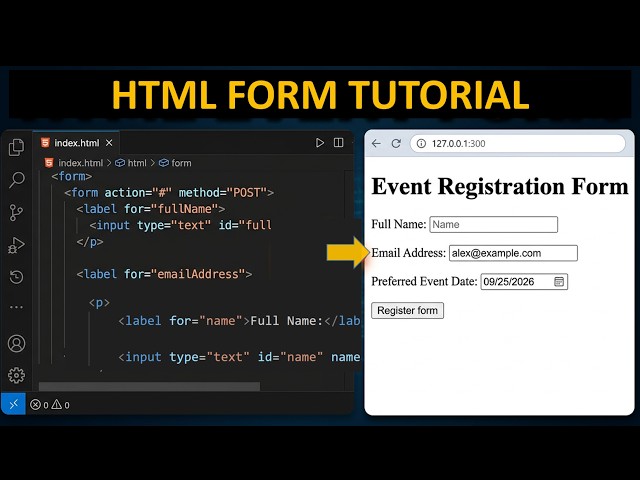Open the warnings count in status bar
The width and height of the screenshot is (640, 480).
pyautogui.click(x=60, y=405)
